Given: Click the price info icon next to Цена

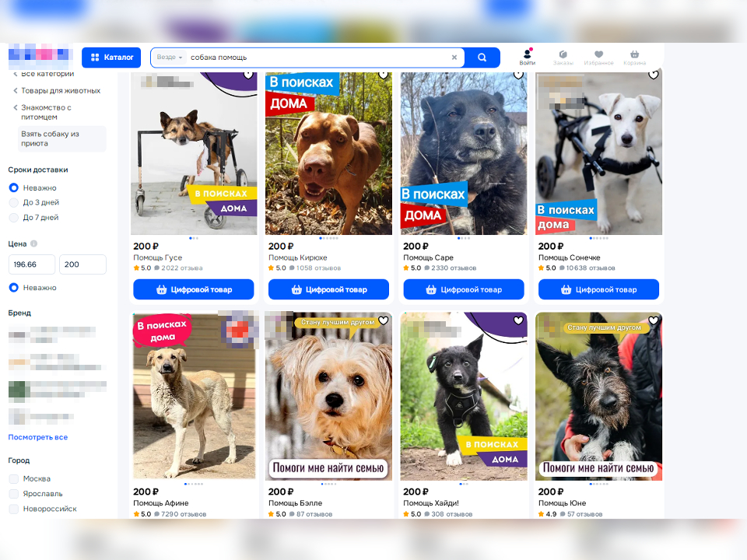Looking at the screenshot, I should point(33,243).
